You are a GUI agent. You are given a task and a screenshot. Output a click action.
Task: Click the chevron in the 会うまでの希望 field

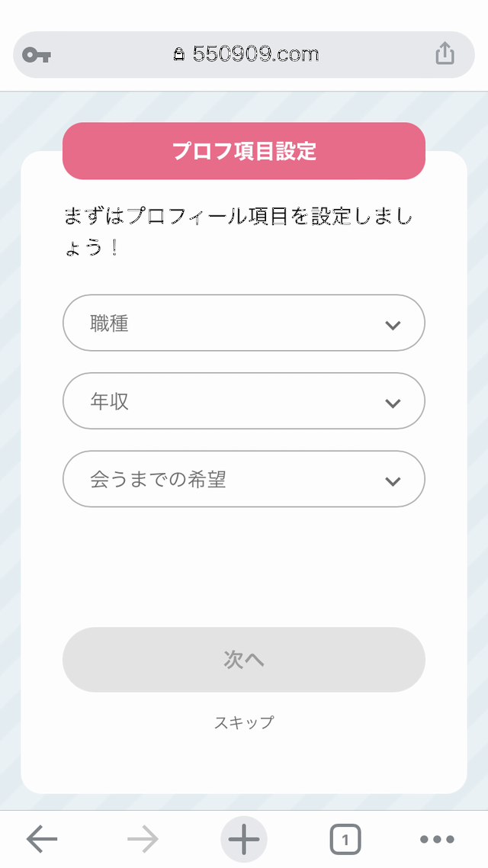[393, 481]
